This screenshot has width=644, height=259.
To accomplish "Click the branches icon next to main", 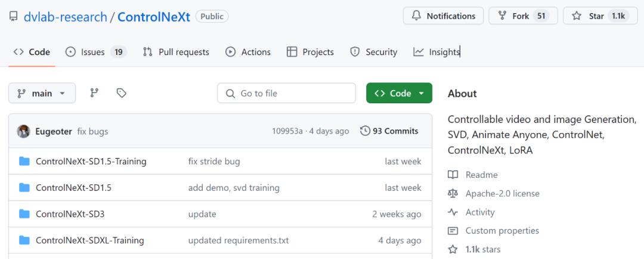I will pos(94,93).
